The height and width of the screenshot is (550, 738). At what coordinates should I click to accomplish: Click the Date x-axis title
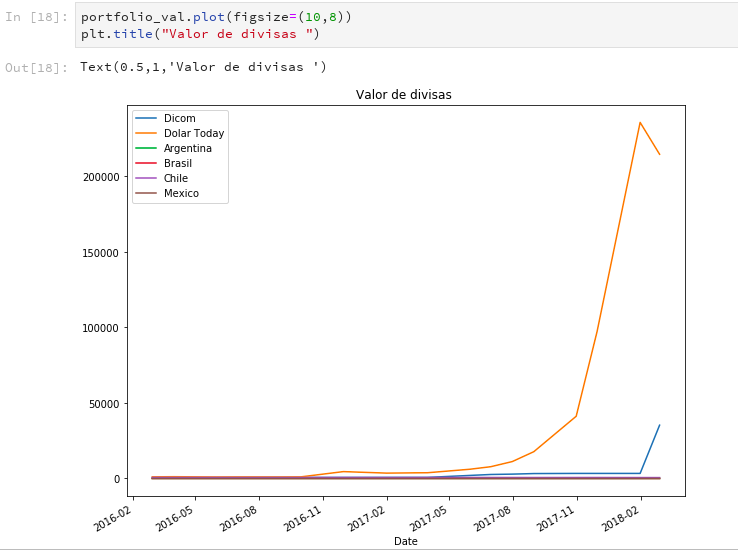click(x=406, y=542)
